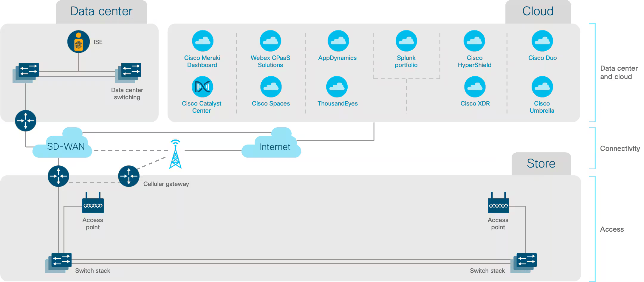Viewport: 644px width, 282px height.
Task: Click the data center router icon
Action: coord(26,121)
